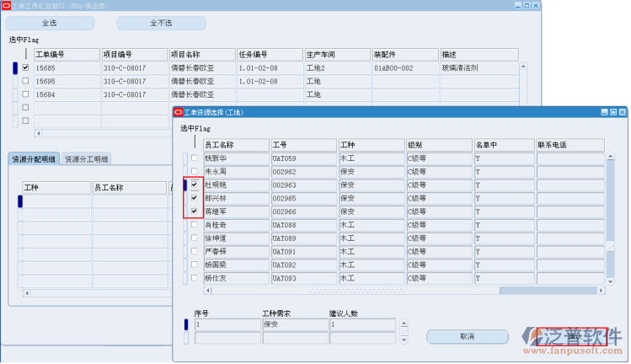Maximize the 工单资源选择 dialog
This screenshot has width=631, height=364.
(x=612, y=111)
